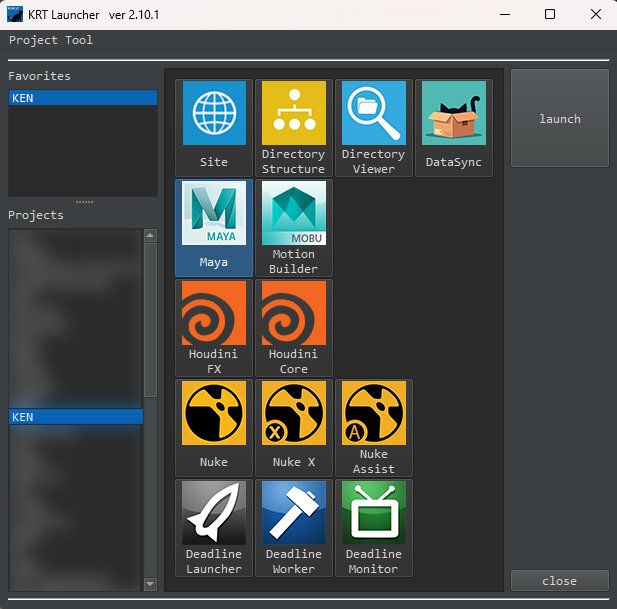Select Deadline Monitor TV icon
This screenshot has height=609, width=617.
373,513
